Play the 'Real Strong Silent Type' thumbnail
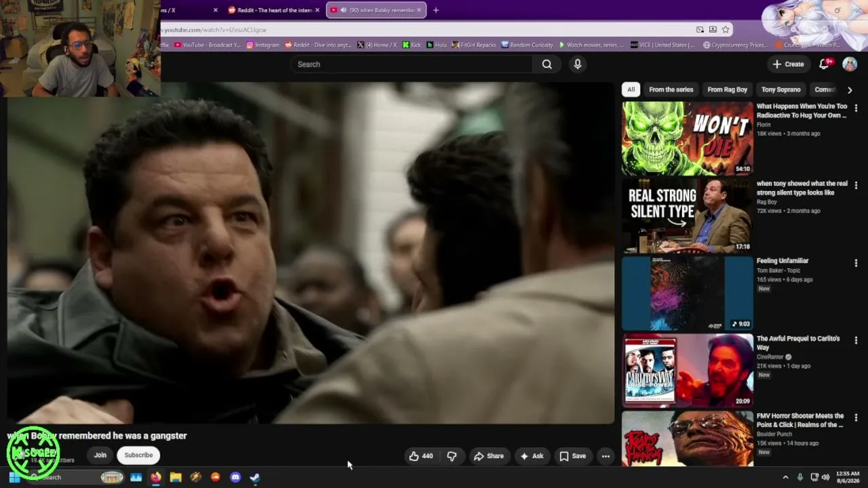 pyautogui.click(x=687, y=216)
